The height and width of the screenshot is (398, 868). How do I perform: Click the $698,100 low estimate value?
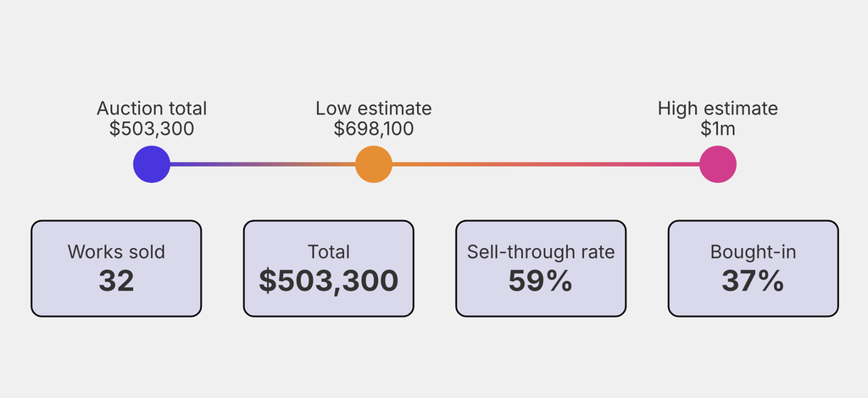click(x=374, y=129)
